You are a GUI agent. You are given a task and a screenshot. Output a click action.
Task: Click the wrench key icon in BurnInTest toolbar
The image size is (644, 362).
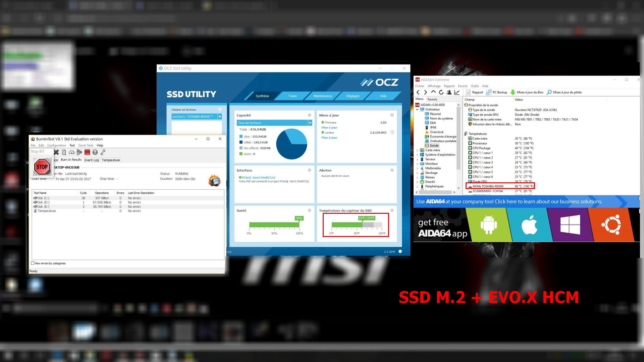click(x=103, y=152)
